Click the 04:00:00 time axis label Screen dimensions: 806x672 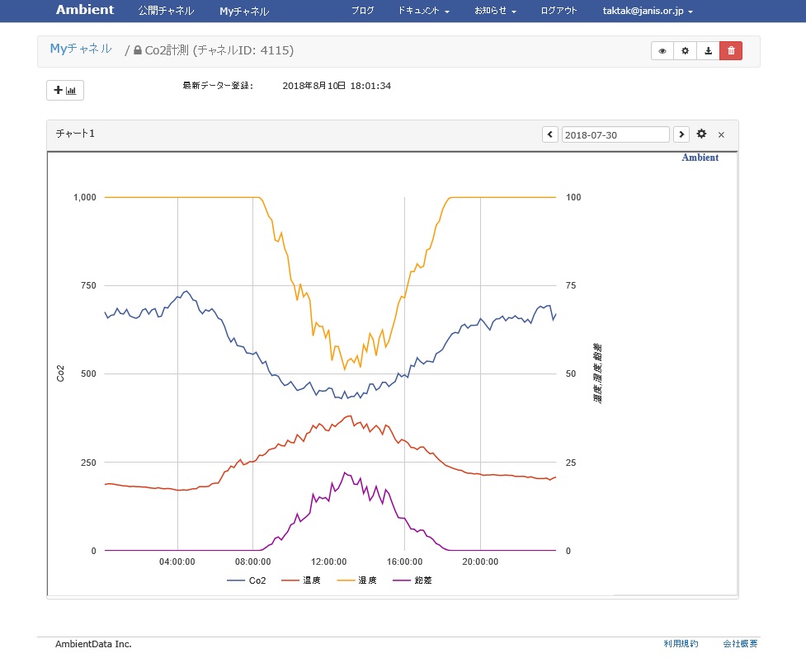177,562
